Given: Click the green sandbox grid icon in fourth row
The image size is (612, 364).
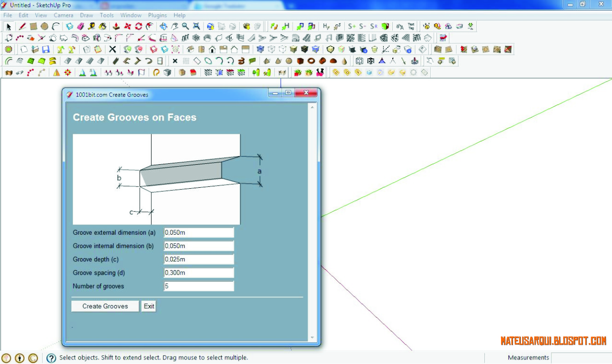Looking at the screenshot, I should pos(30,61).
